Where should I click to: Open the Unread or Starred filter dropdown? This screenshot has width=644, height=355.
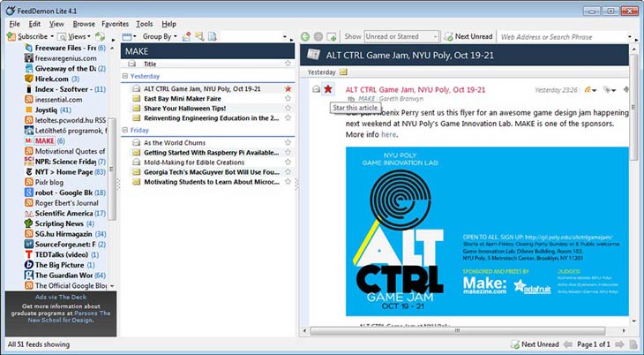point(402,37)
